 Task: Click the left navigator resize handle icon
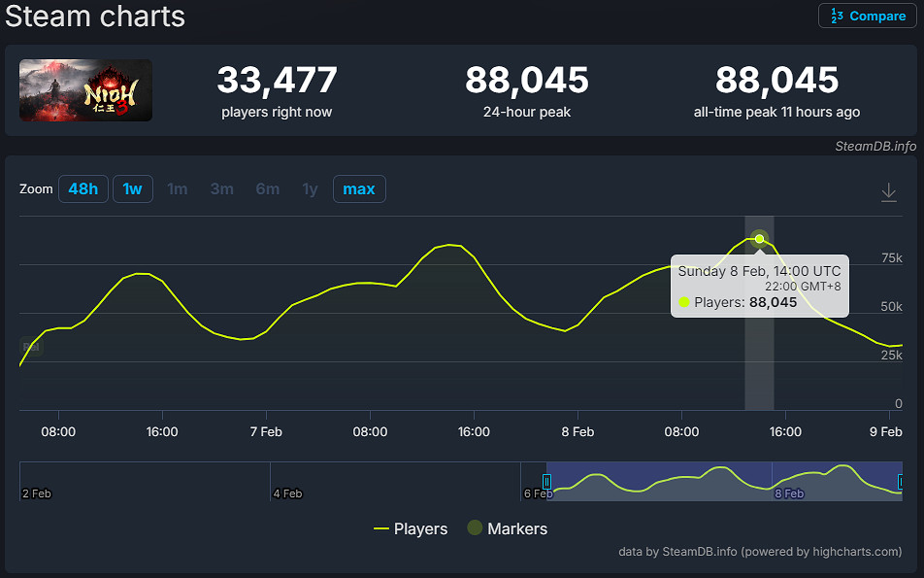pos(545,481)
